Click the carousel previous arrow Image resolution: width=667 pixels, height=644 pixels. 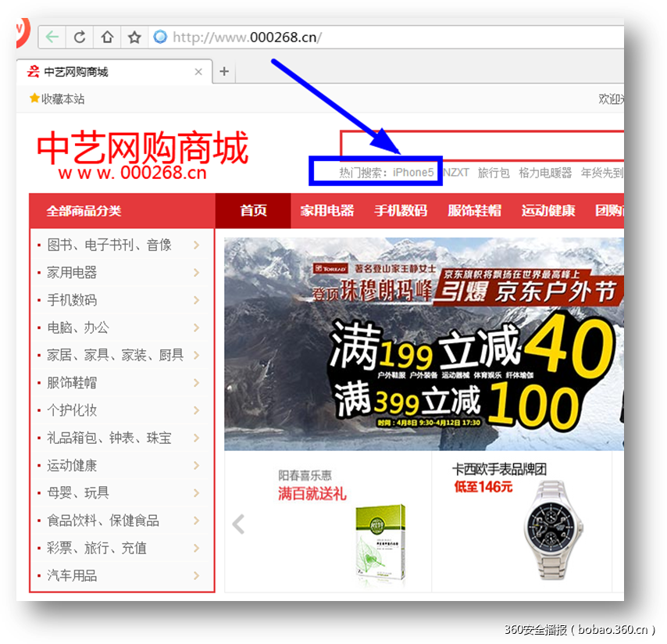coord(237,524)
